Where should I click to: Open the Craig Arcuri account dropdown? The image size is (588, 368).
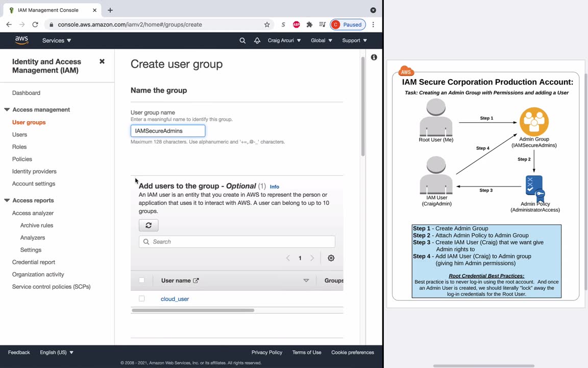click(x=284, y=40)
